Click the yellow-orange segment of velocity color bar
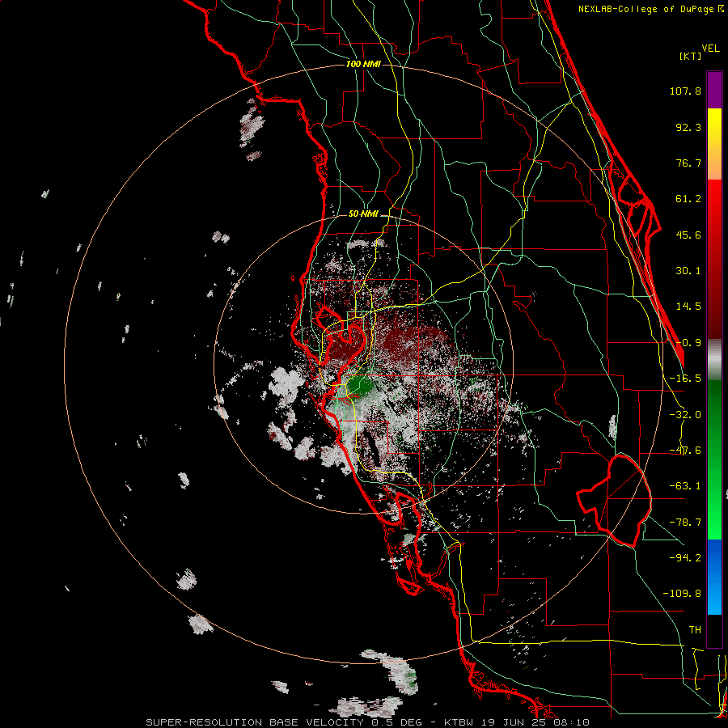Image resolution: width=728 pixels, height=728 pixels. [714, 144]
